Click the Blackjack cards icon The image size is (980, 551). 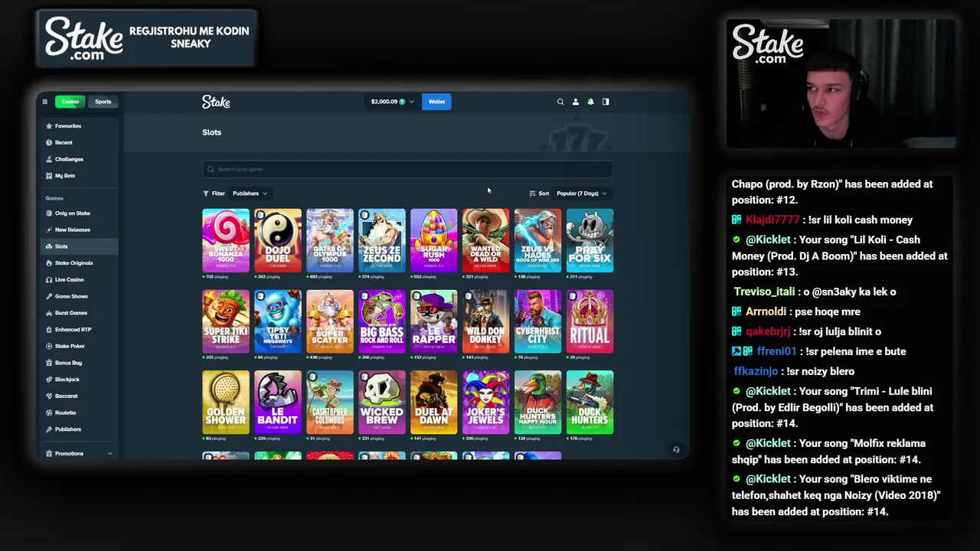coord(49,380)
